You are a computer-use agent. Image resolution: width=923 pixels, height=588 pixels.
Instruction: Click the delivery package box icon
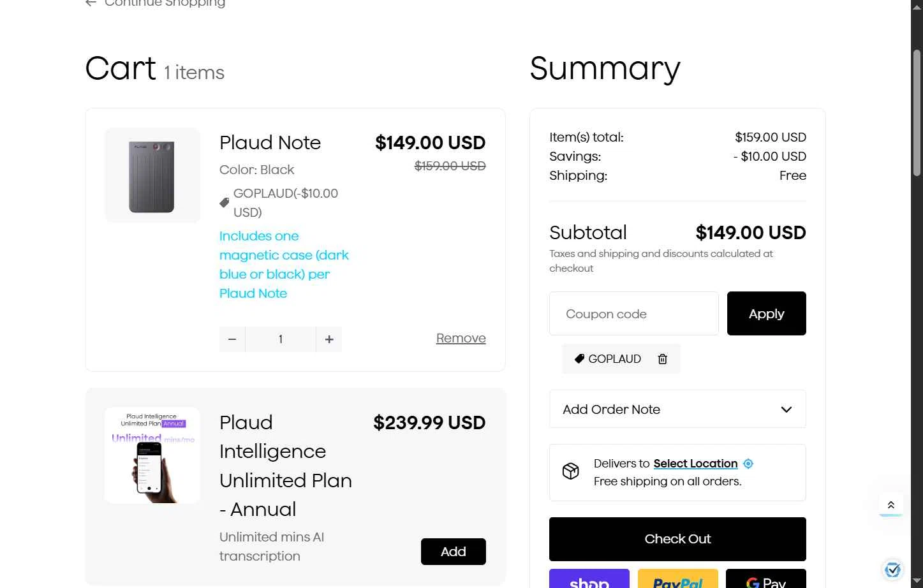[x=571, y=471]
